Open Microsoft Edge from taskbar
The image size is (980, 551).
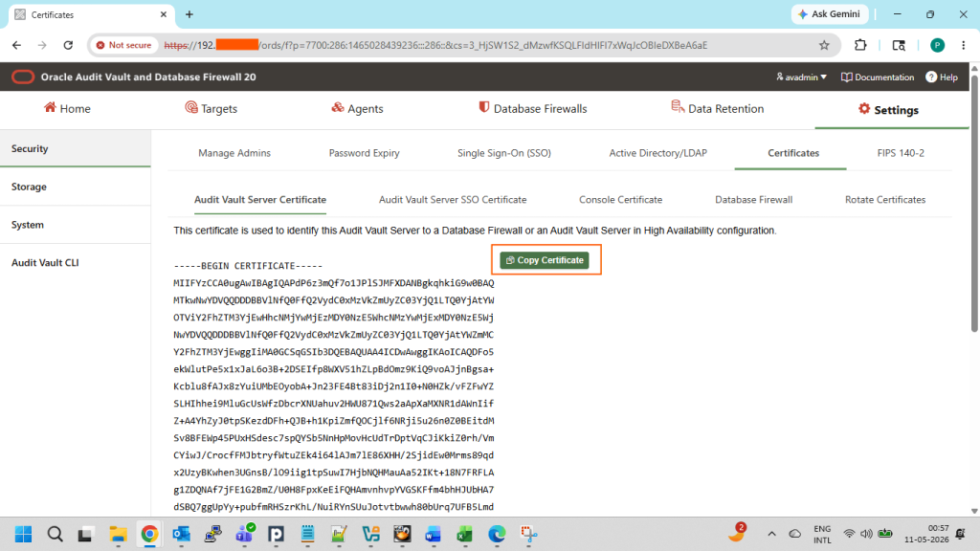coord(497,534)
